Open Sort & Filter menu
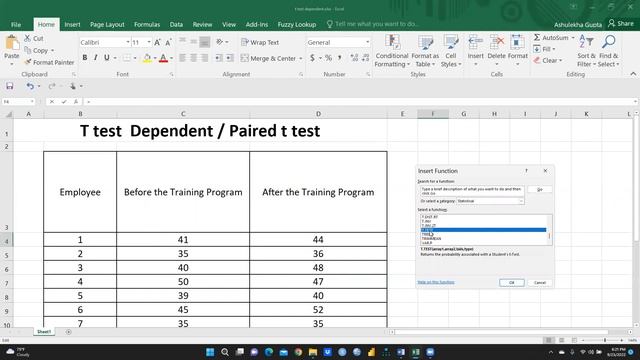The image size is (640, 360). tap(586, 51)
